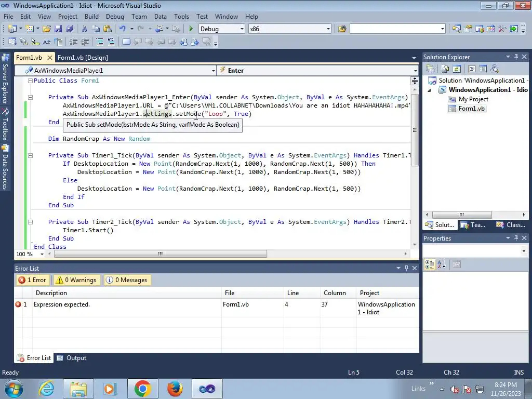This screenshot has width=532, height=399.
Task: Switch to Form1.vb [Design] tab
Action: point(83,57)
